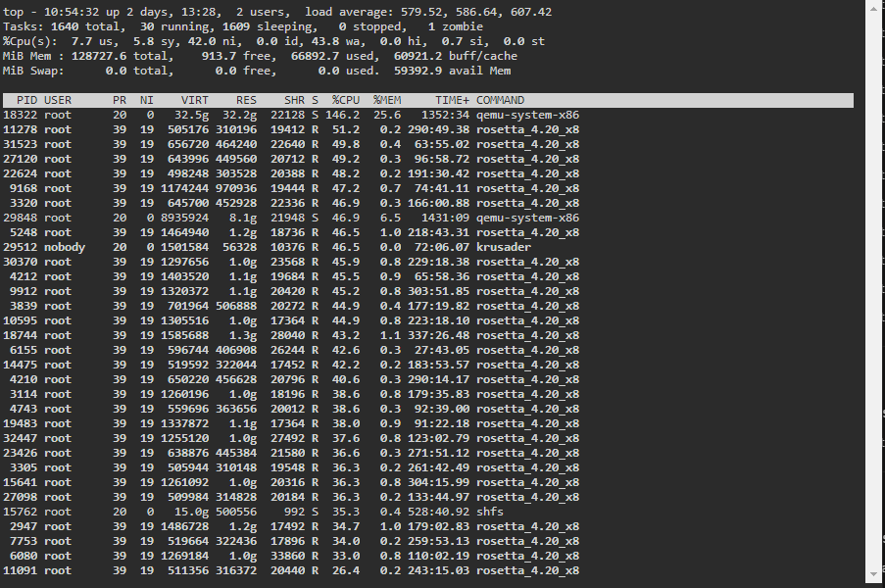Click the '1640 total' tasks count
The height and width of the screenshot is (588, 885).
(x=84, y=26)
